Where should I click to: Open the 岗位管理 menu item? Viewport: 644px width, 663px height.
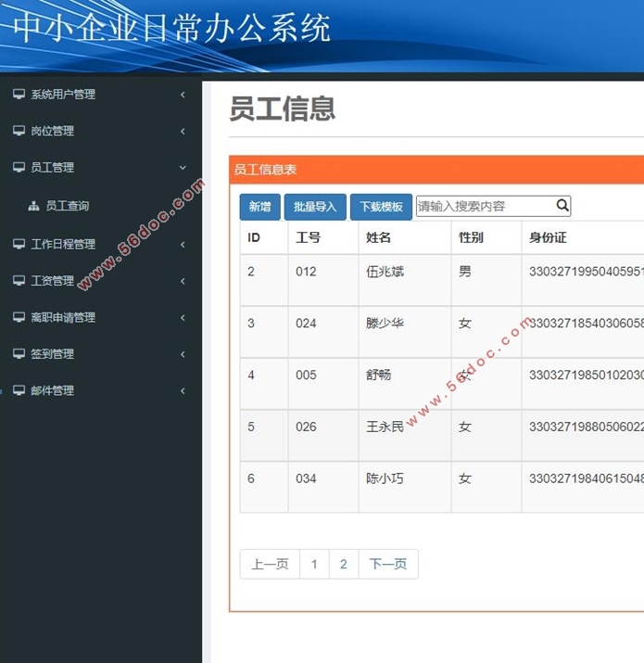point(52,132)
